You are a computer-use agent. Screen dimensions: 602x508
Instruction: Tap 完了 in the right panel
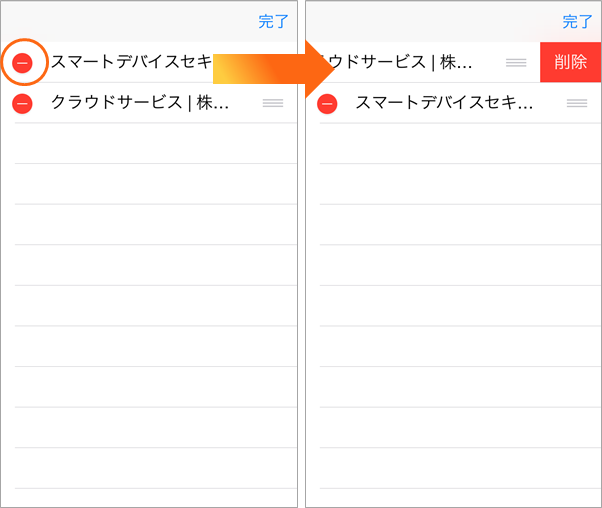coord(577,22)
